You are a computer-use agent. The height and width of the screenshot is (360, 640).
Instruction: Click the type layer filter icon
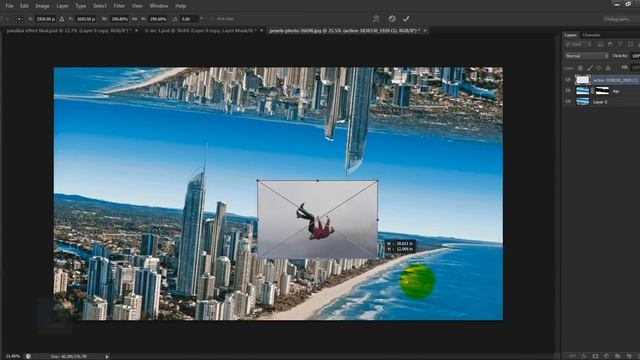tap(620, 44)
